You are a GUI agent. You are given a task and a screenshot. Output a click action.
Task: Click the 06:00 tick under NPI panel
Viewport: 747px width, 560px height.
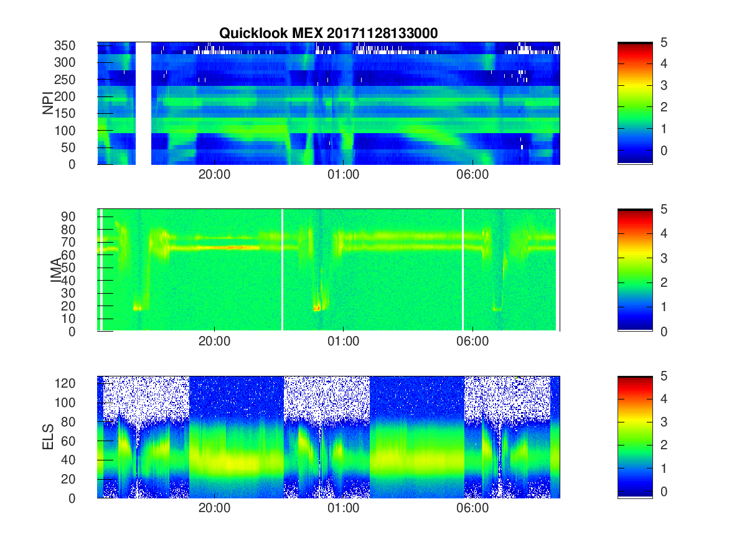[472, 175]
